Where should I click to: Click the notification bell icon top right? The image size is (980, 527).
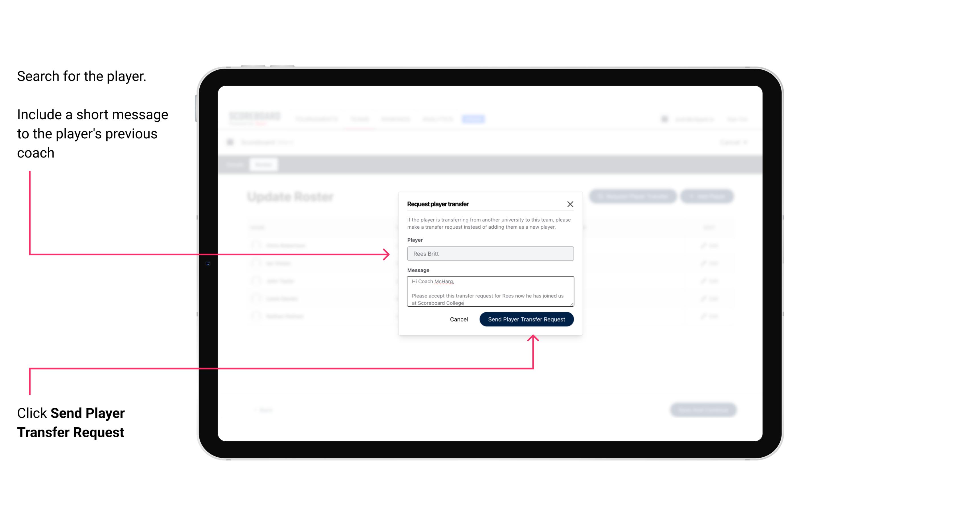click(x=664, y=119)
